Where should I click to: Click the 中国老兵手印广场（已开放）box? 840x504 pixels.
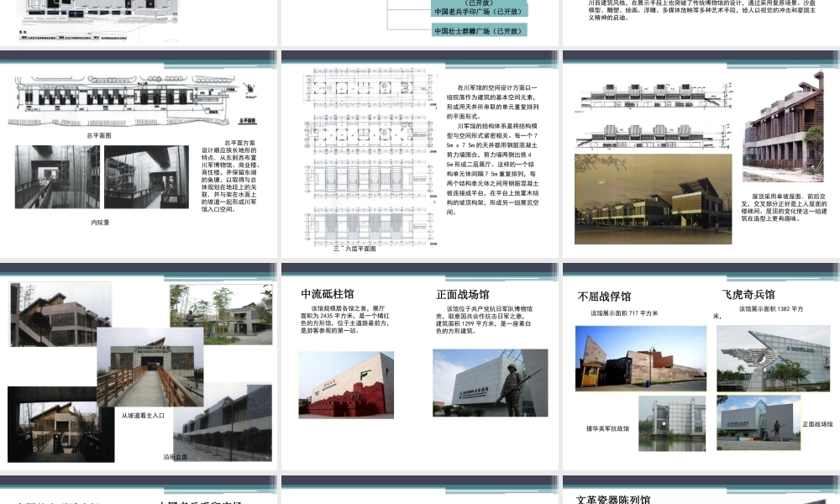[479, 11]
